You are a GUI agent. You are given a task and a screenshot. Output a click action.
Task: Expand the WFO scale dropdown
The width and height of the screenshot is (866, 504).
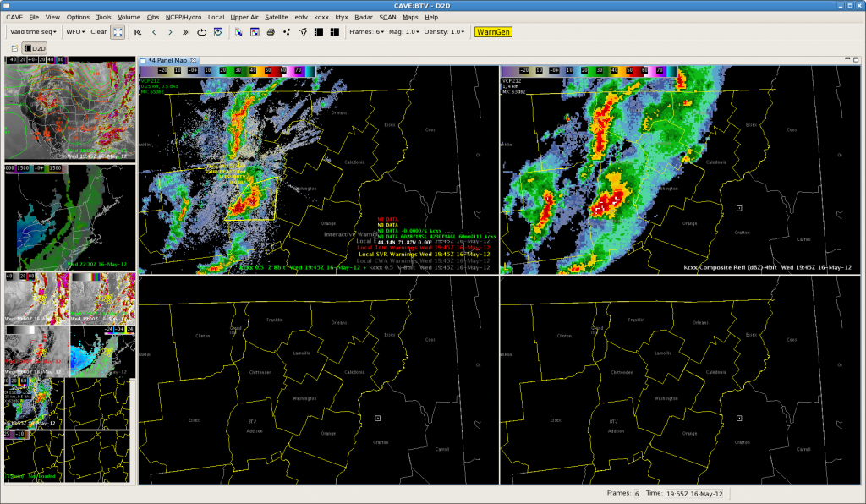(74, 32)
